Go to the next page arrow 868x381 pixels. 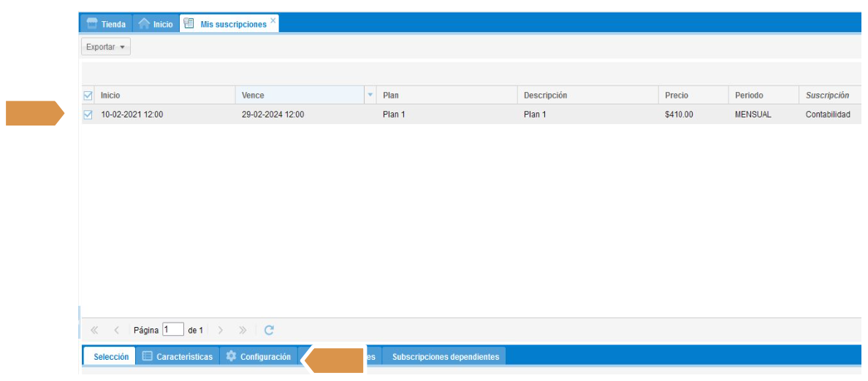click(x=221, y=330)
